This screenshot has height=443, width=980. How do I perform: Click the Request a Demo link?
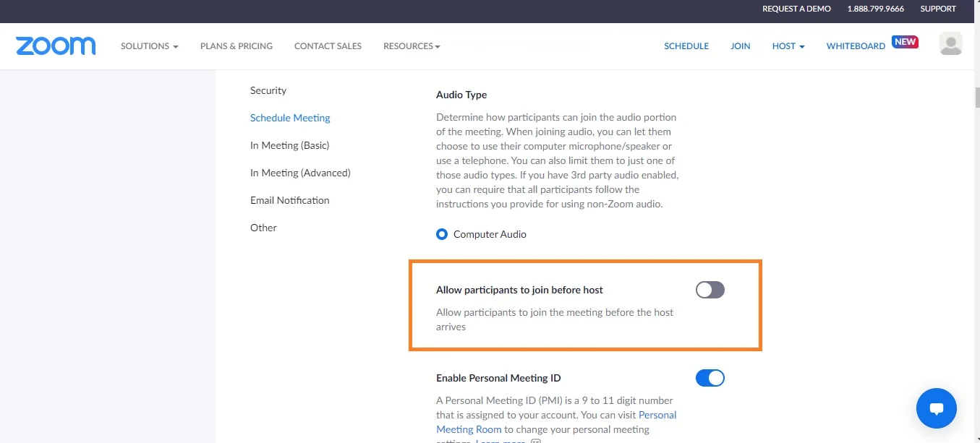click(796, 9)
